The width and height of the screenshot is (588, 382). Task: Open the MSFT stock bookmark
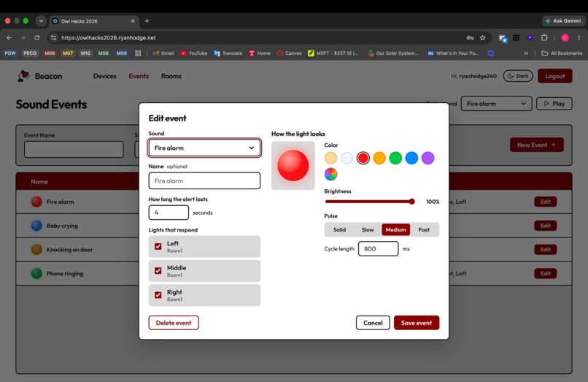click(333, 53)
